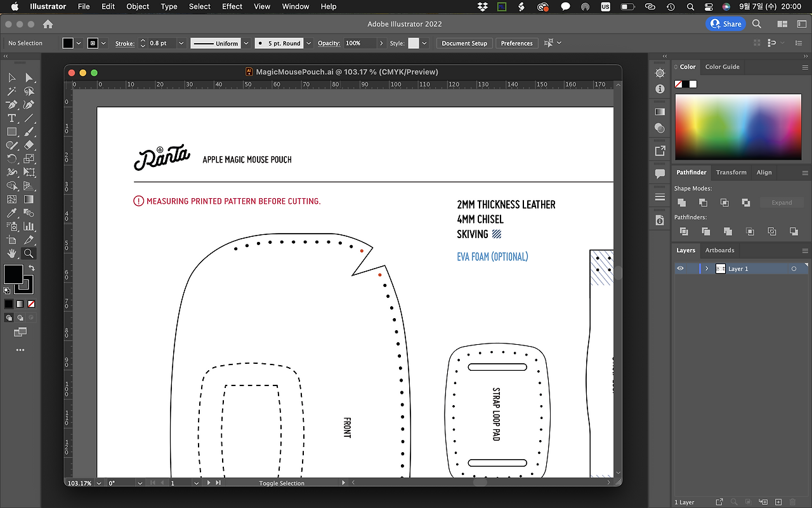The height and width of the screenshot is (508, 812).
Task: Reset to default fill and stroke
Action: click(7, 290)
